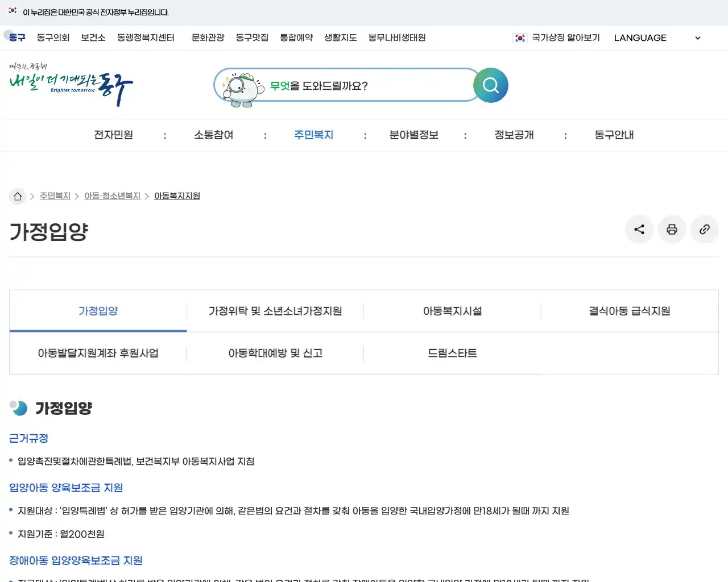The image size is (728, 582).
Task: Click the Korean flag beside 국가상징 알아보기
Action: (519, 38)
